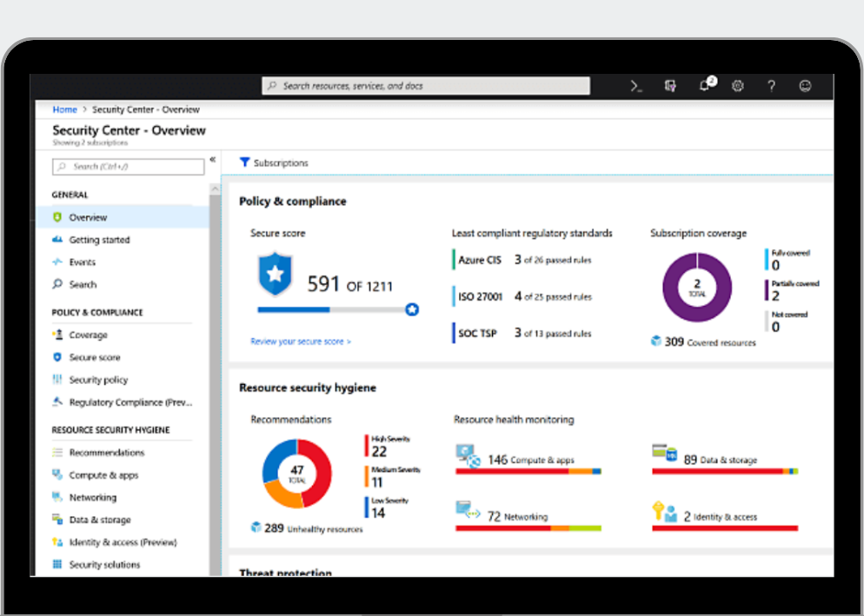
Task: Click Medium Severity count 11
Action: (x=377, y=482)
